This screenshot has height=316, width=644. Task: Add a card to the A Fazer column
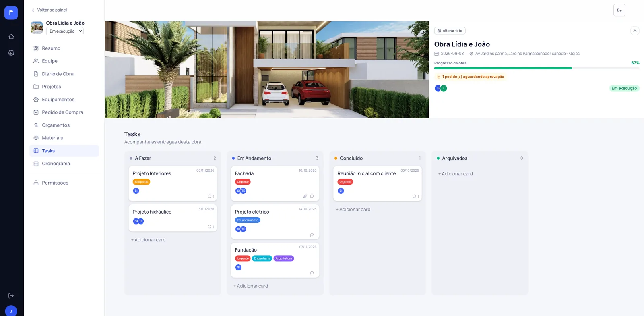[x=148, y=240]
